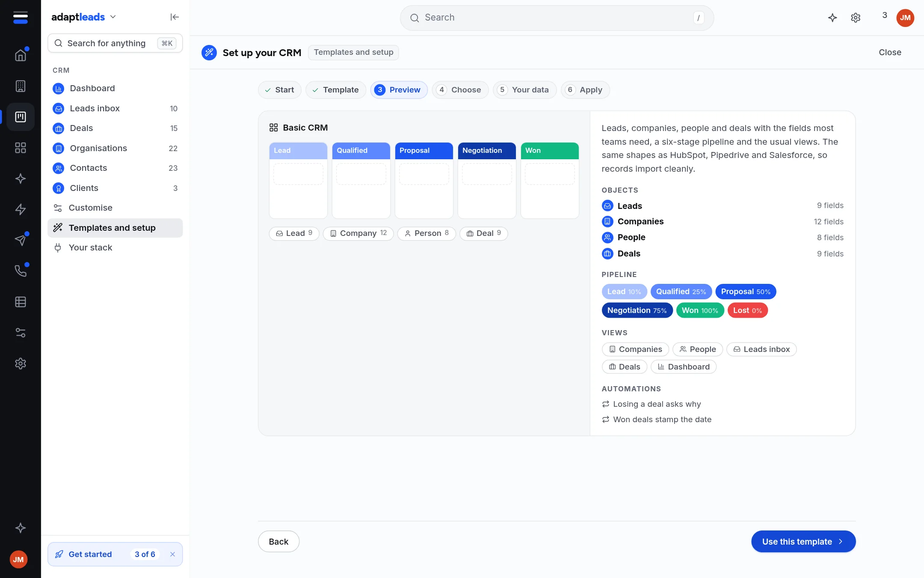Click the Use this template button

[x=803, y=542]
